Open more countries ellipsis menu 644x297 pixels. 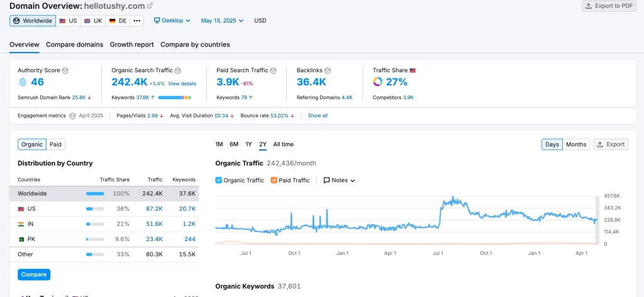click(136, 21)
